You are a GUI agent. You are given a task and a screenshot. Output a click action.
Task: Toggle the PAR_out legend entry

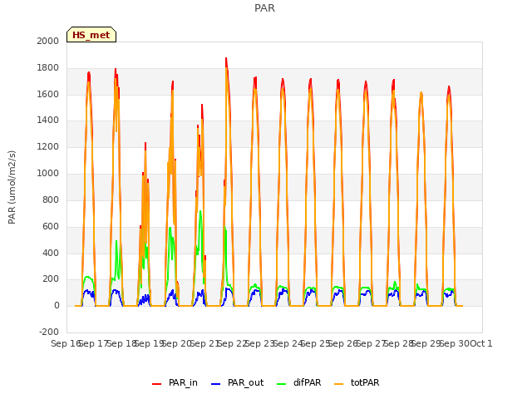pos(238,382)
